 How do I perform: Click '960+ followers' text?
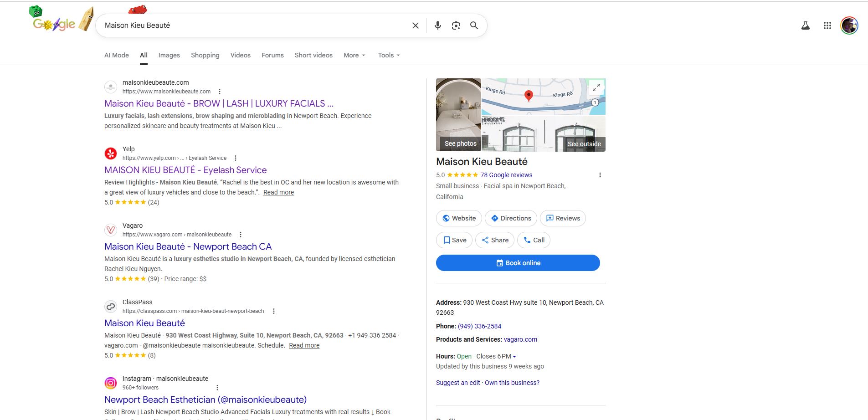[140, 388]
